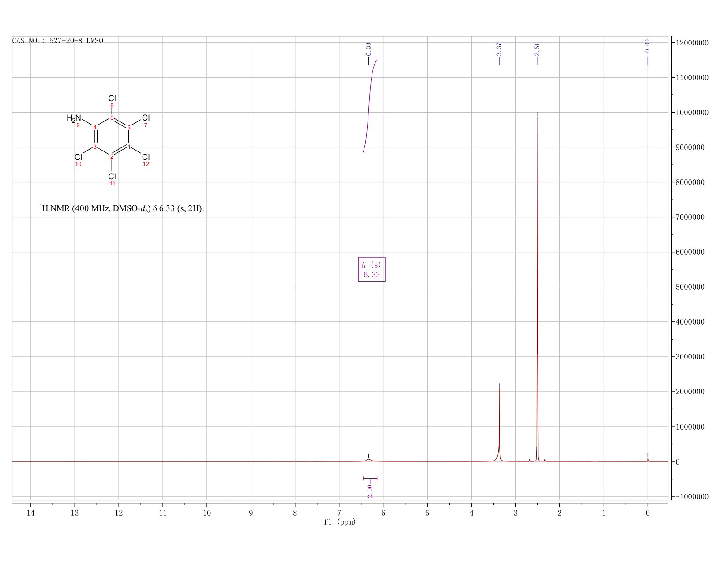
Task: Click the 0 tick label on ppm axis
Action: 648,513
